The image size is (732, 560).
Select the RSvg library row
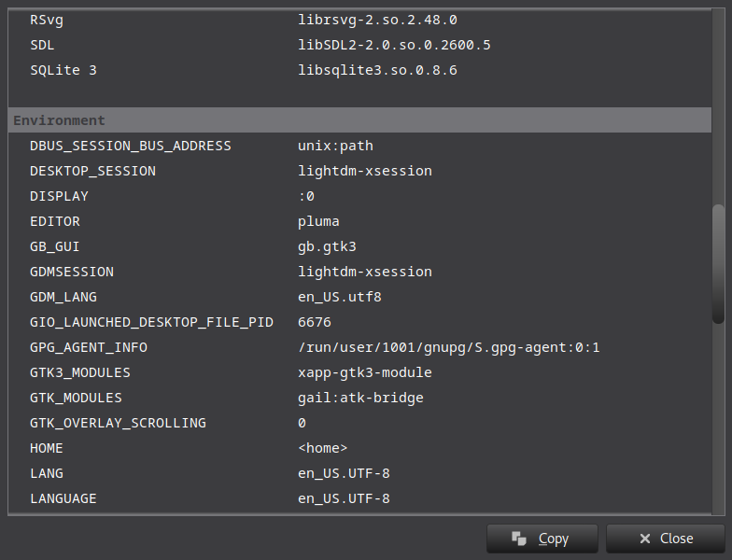pyautogui.click(x=48, y=20)
